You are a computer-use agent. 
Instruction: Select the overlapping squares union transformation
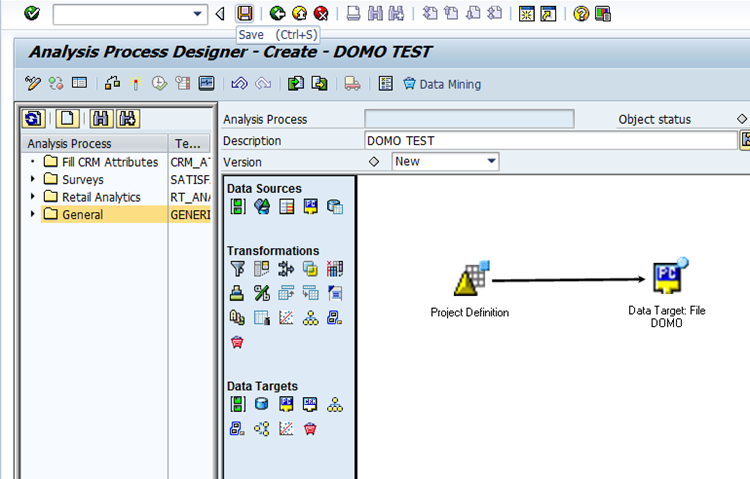(310, 269)
